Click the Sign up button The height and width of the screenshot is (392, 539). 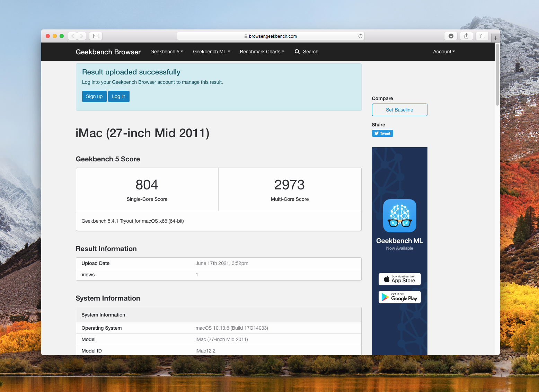94,97
